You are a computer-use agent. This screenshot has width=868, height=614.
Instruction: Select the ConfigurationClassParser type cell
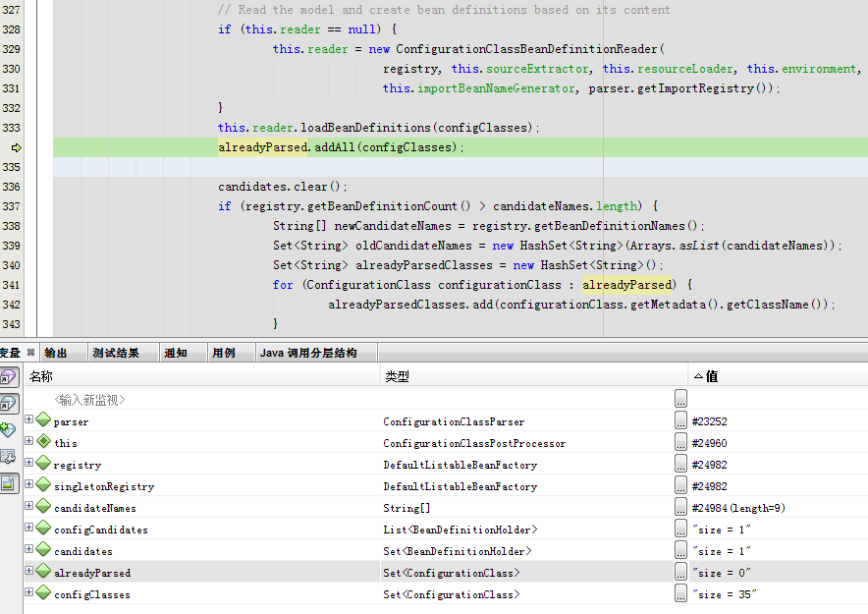(x=454, y=421)
